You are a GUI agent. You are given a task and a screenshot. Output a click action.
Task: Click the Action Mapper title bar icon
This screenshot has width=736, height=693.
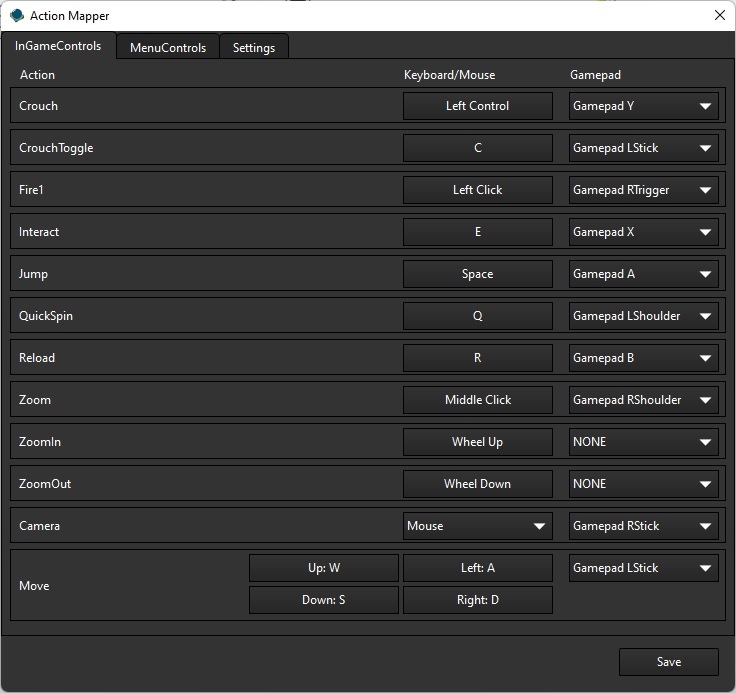pos(17,16)
